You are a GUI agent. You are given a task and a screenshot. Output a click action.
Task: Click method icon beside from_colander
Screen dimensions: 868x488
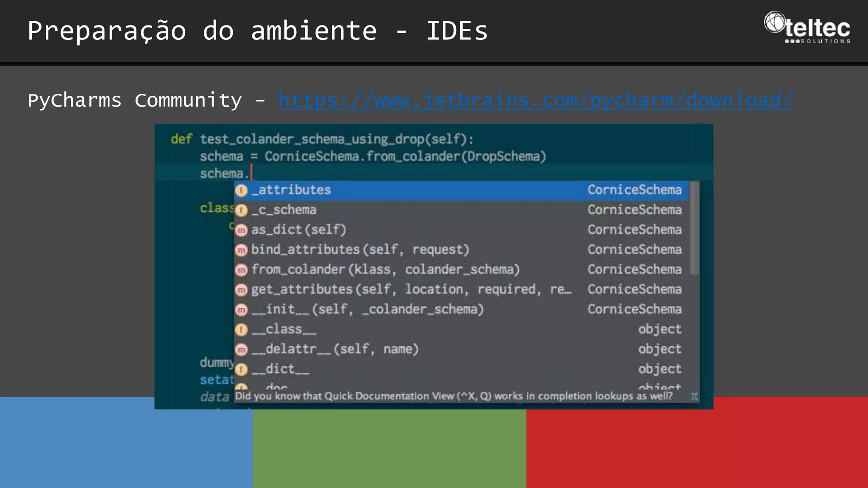click(x=242, y=270)
